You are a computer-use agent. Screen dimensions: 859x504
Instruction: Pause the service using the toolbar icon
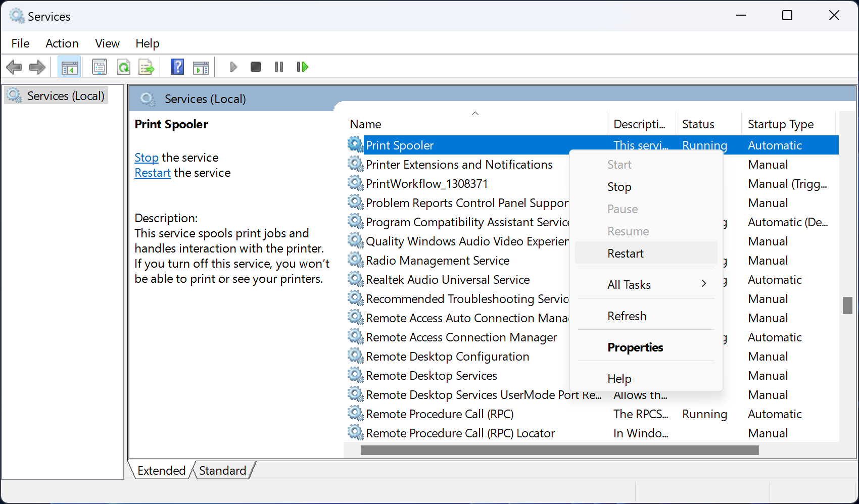pyautogui.click(x=278, y=66)
